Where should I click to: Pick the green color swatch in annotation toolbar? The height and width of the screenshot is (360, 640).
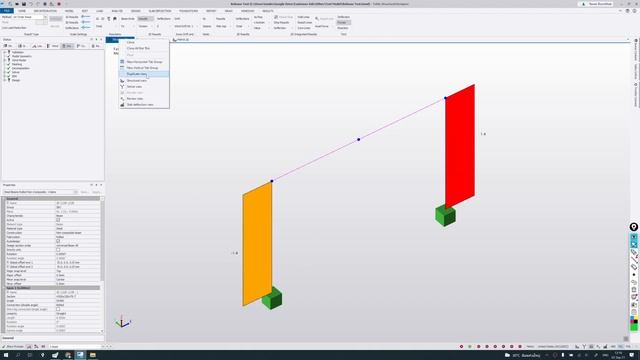pos(633,327)
